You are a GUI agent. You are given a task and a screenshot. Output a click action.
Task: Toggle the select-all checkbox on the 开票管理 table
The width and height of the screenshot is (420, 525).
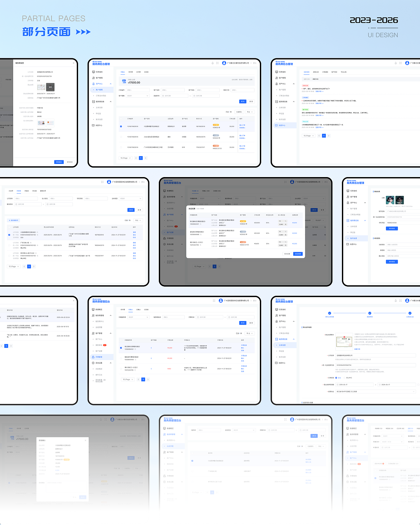[x=121, y=340]
